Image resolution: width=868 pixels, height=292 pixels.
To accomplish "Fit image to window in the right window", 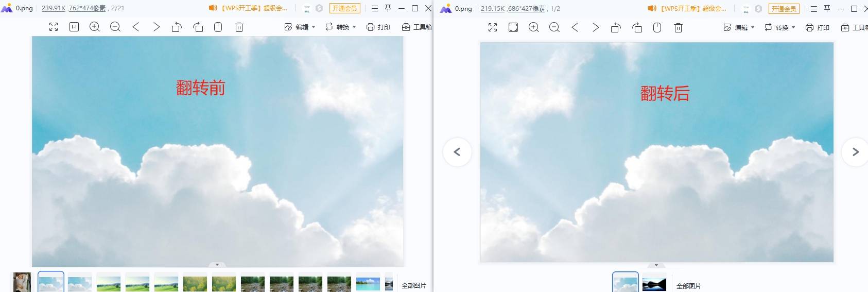I will tap(513, 27).
